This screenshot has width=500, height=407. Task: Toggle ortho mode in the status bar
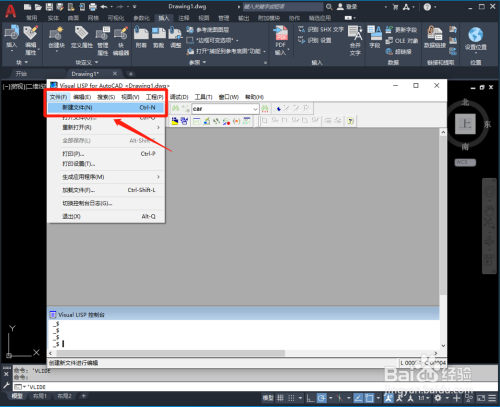310,398
